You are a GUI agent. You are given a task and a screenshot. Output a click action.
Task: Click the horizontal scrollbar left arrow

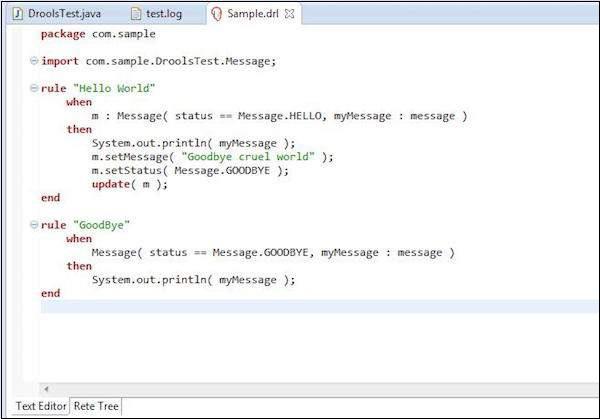click(46, 389)
